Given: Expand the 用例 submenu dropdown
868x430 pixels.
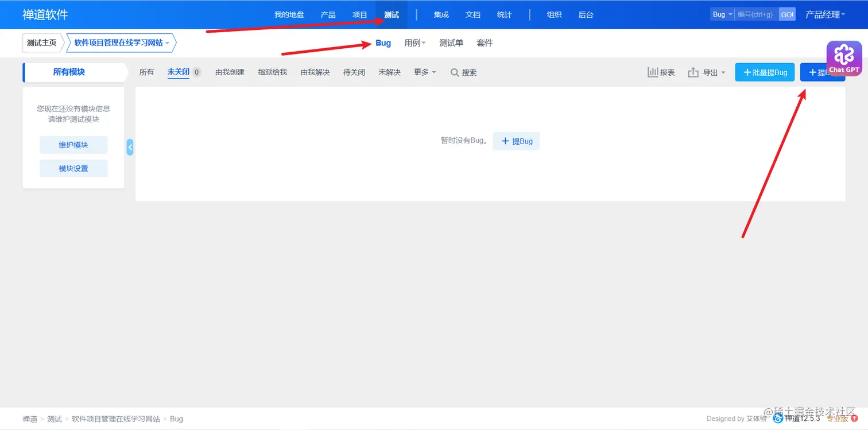Looking at the screenshot, I should tap(414, 43).
